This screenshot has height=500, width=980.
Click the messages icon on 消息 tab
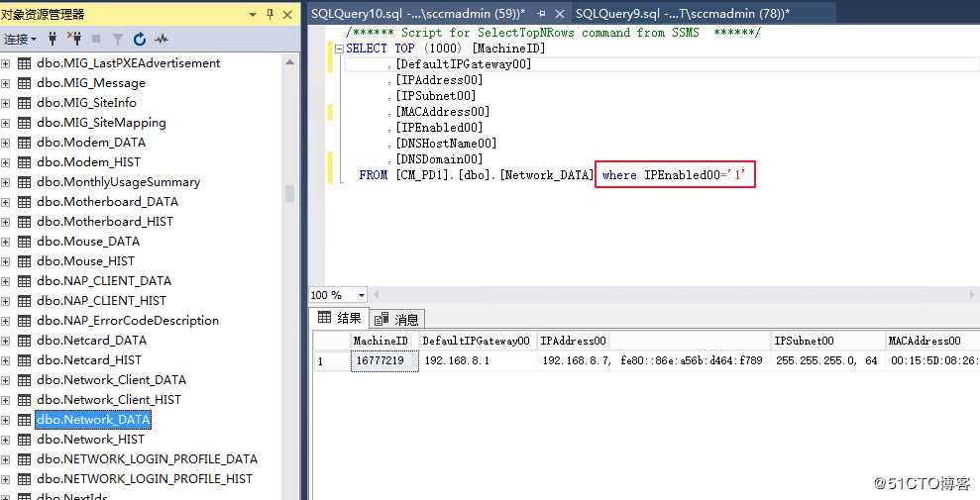tap(381, 319)
